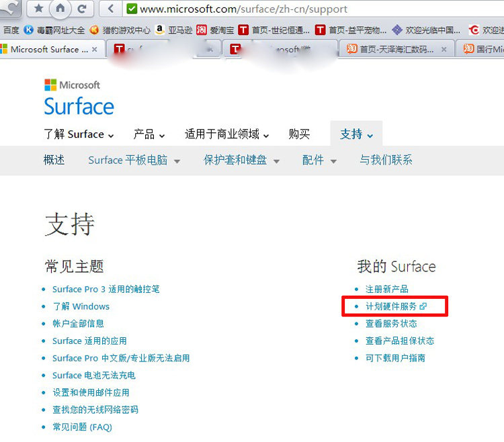Open 可下载用户指南 link
Image resolution: width=504 pixels, height=442 pixels.
(x=396, y=358)
